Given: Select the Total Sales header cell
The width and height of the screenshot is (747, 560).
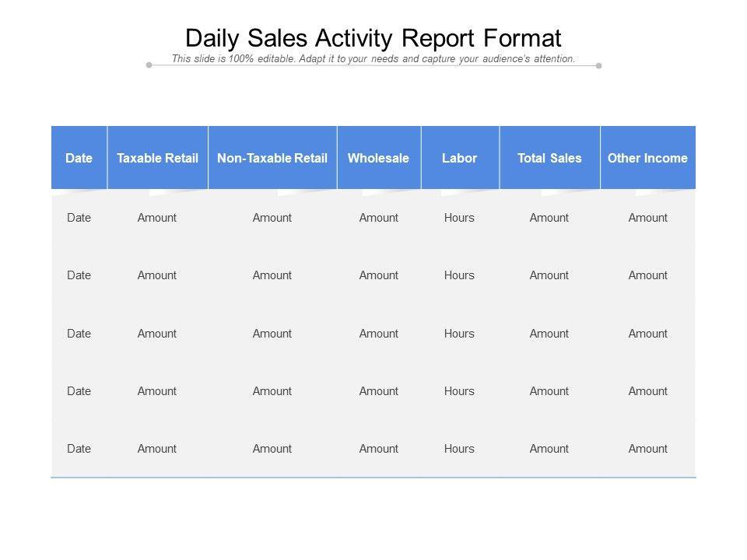Looking at the screenshot, I should [x=549, y=158].
